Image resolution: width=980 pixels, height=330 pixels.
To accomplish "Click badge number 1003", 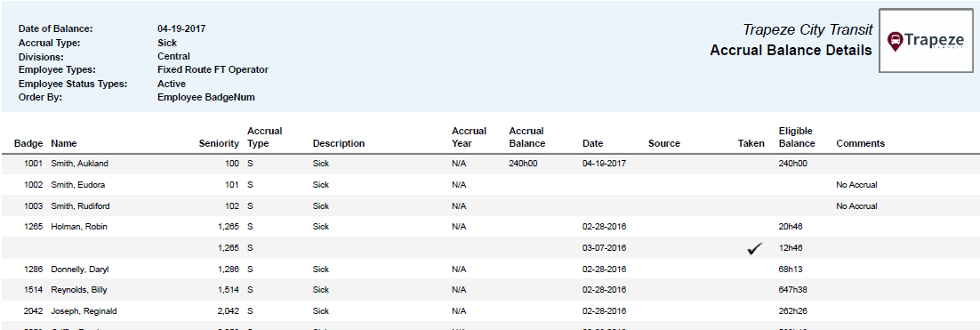I will (33, 205).
